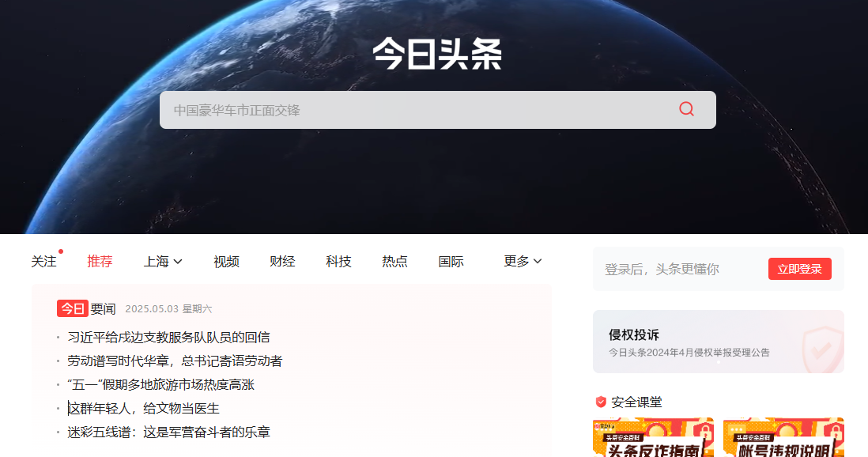Switch to the 科技 channel tab
Viewport: 868px width, 457px height.
click(338, 261)
